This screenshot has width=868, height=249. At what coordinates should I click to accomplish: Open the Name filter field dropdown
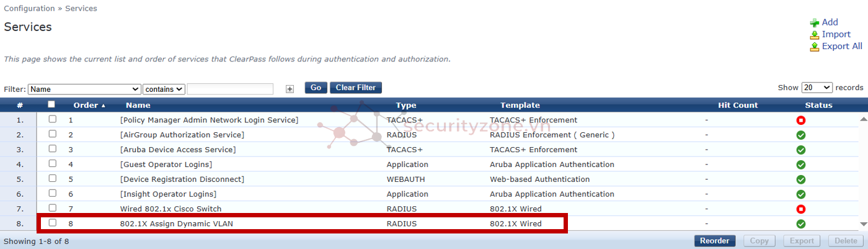pyautogui.click(x=84, y=89)
